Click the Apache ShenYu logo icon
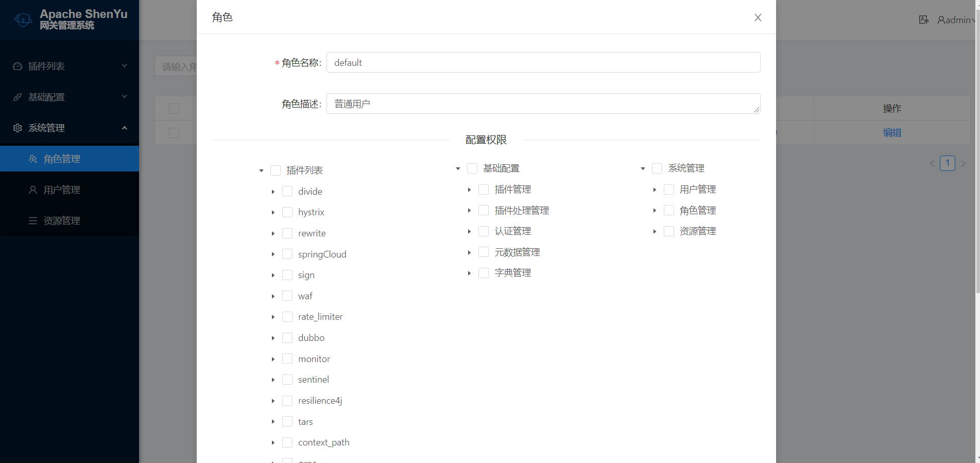Screen dimensions: 980x463 pyautogui.click(x=23, y=20)
